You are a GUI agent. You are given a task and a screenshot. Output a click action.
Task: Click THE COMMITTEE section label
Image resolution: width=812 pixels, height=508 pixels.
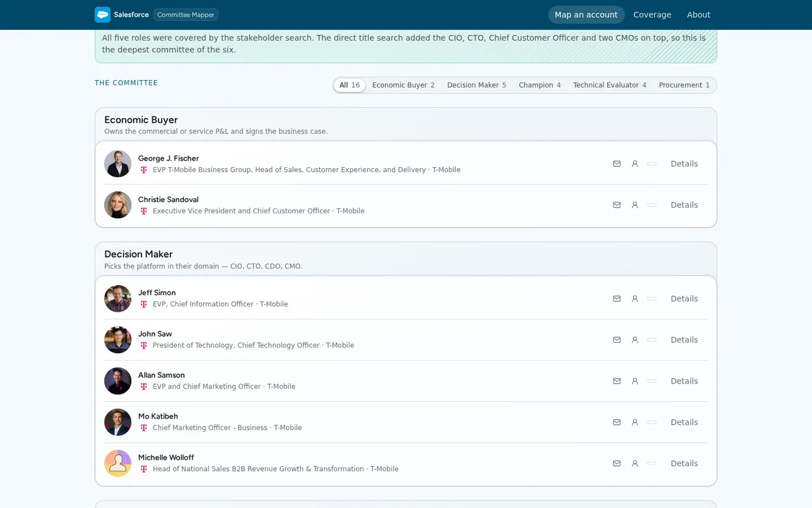click(126, 83)
